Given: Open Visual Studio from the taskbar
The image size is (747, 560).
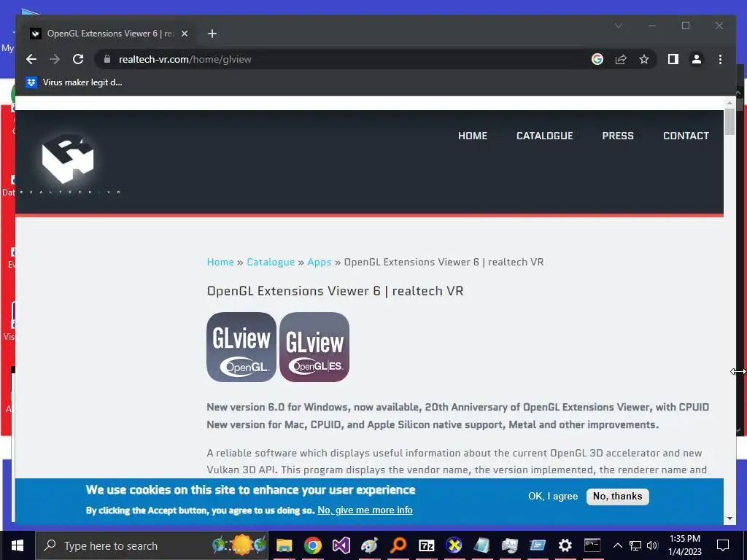Looking at the screenshot, I should tap(341, 545).
